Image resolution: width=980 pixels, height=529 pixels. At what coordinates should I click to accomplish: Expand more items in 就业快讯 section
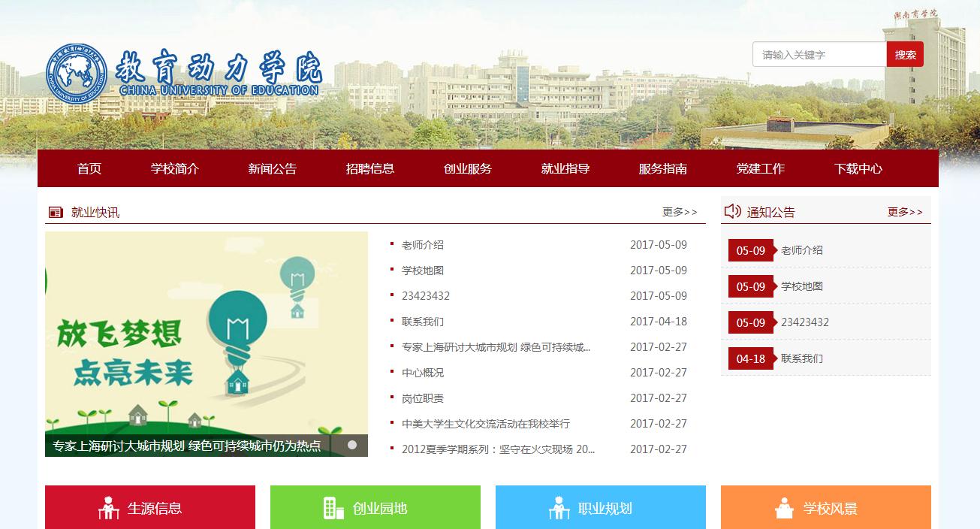pyautogui.click(x=679, y=213)
